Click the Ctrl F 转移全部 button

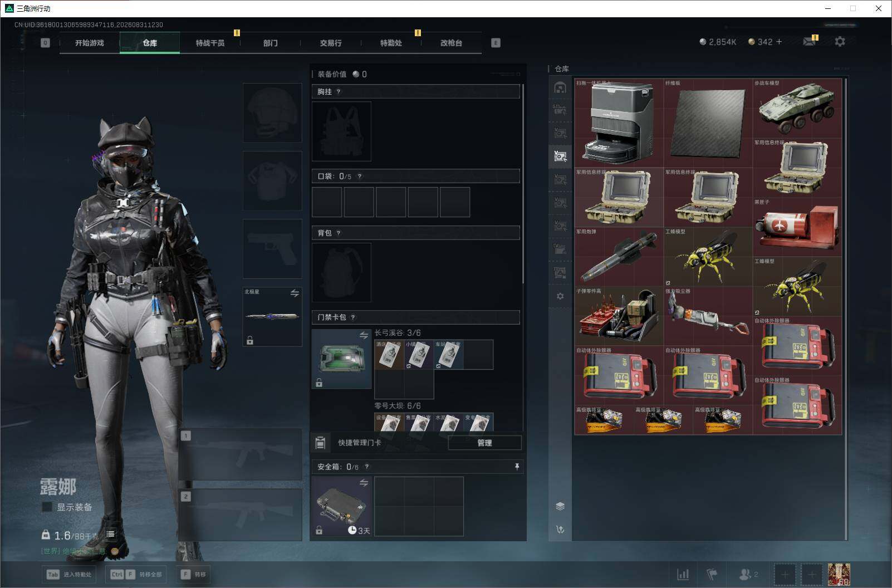click(x=136, y=574)
